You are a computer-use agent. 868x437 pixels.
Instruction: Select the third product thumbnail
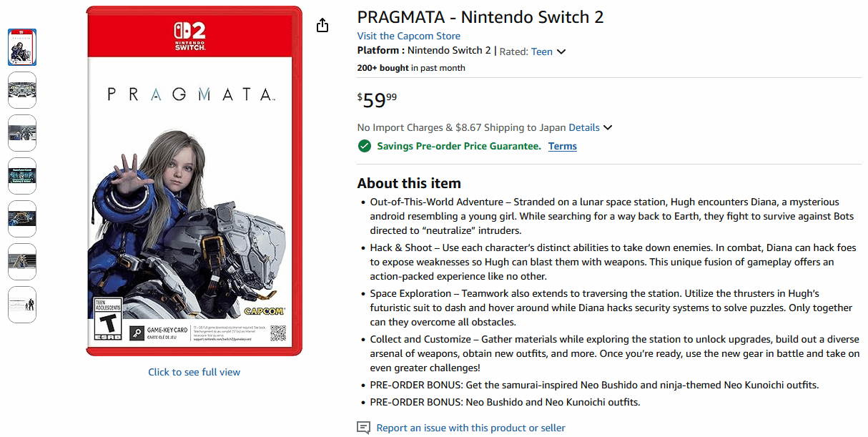[x=22, y=133]
